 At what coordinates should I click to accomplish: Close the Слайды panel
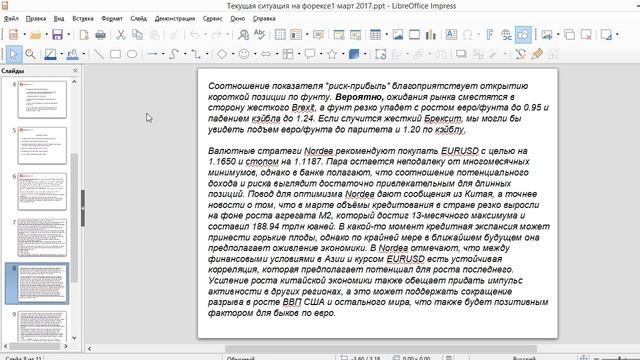[x=76, y=71]
